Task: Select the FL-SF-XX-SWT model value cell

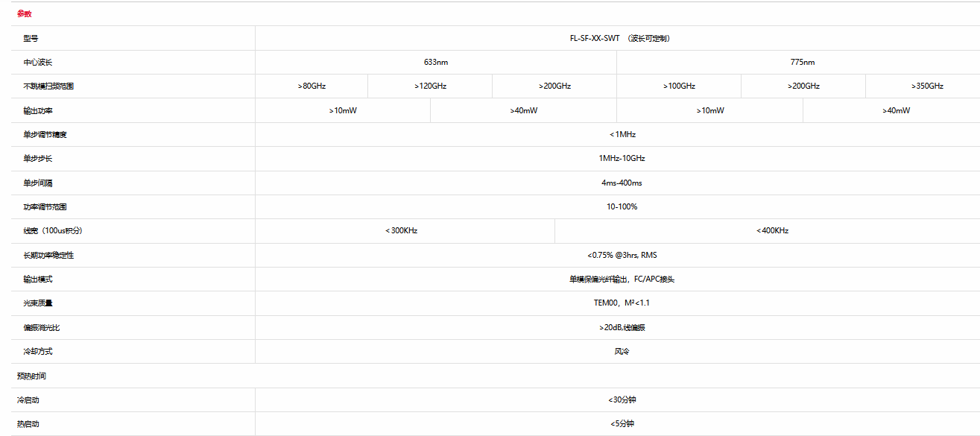Action: (619, 38)
